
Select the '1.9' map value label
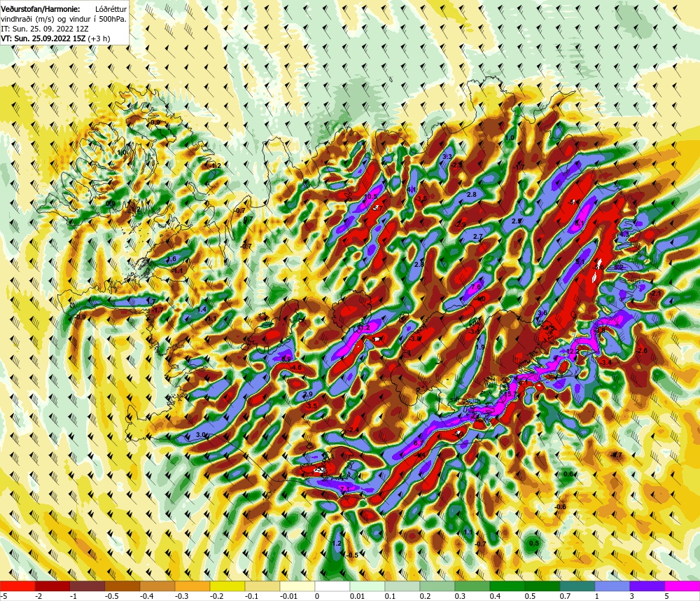coord(480,347)
